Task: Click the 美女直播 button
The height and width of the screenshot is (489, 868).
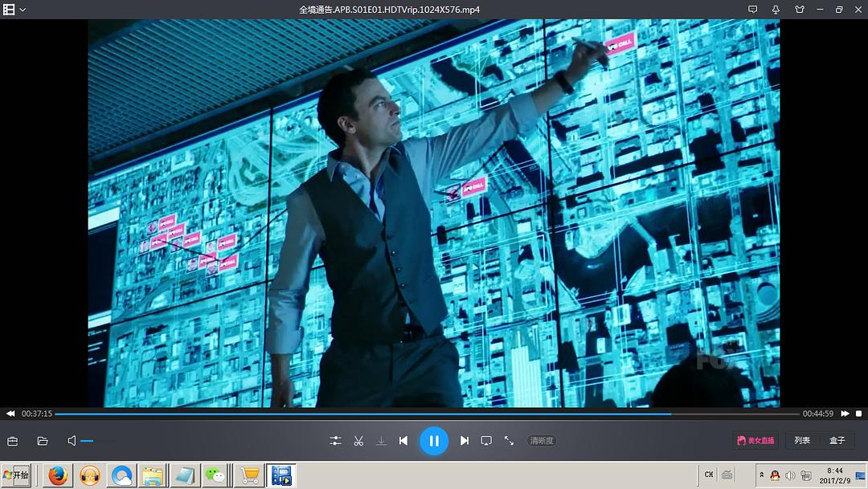Action: coord(755,441)
